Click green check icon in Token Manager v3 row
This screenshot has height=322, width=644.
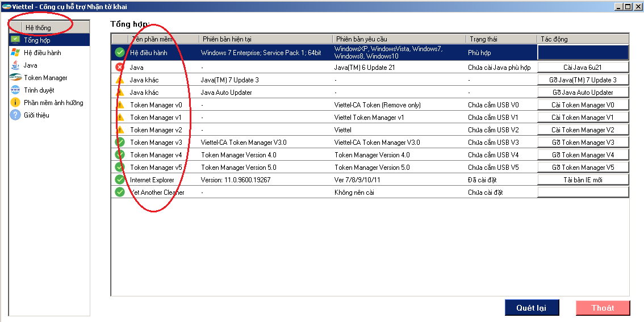(119, 142)
